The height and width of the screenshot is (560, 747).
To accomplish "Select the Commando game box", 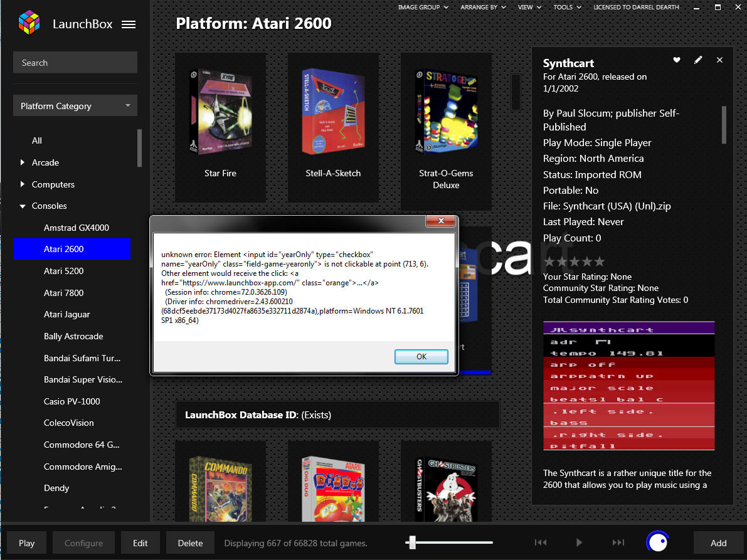I will tap(220, 482).
